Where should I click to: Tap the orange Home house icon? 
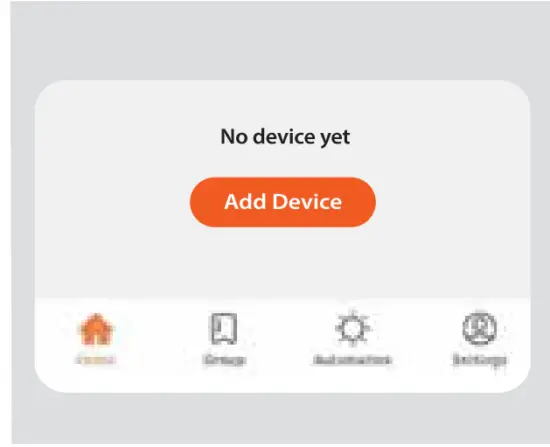96,329
